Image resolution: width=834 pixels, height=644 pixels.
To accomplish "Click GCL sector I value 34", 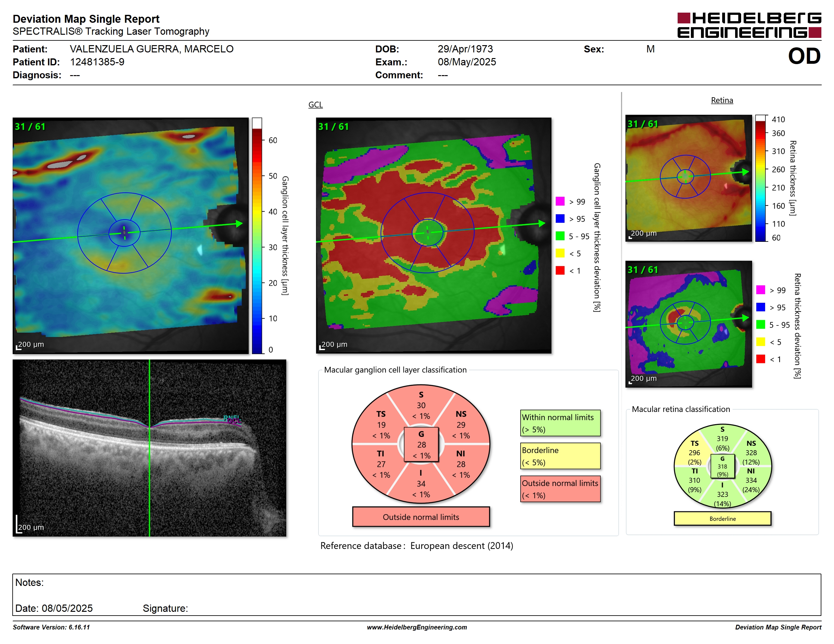I will pyautogui.click(x=421, y=484).
